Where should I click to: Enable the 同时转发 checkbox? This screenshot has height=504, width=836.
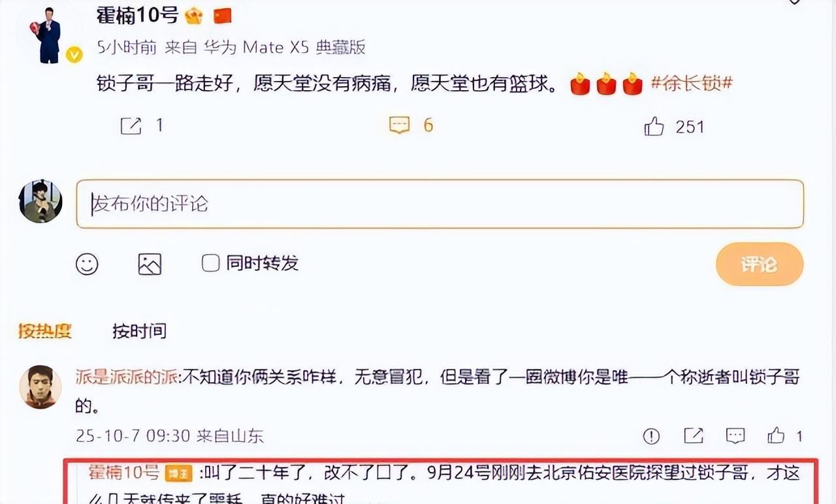coord(210,263)
